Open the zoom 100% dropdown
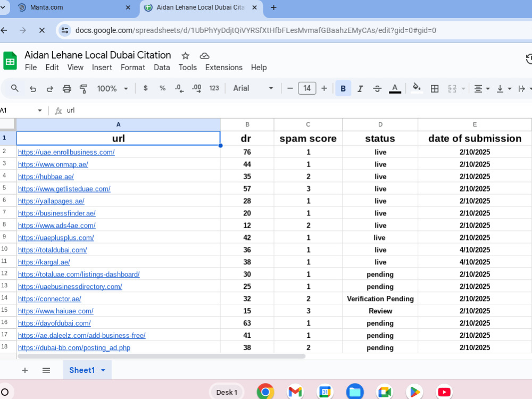The width and height of the screenshot is (532, 399). click(112, 88)
